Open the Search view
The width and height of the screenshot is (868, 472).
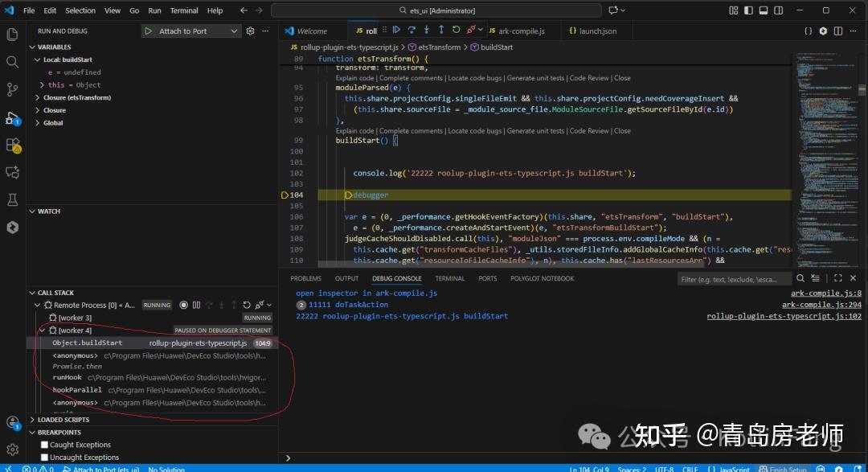pos(12,60)
